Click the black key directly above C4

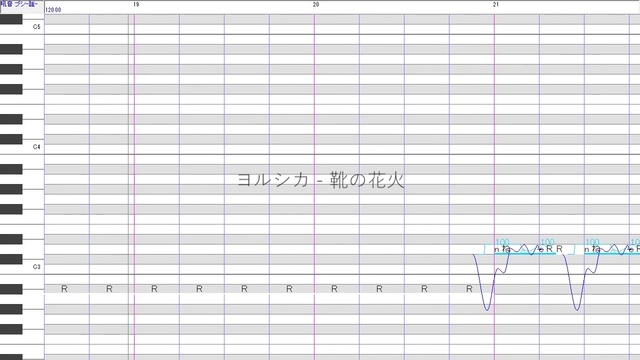(11, 139)
